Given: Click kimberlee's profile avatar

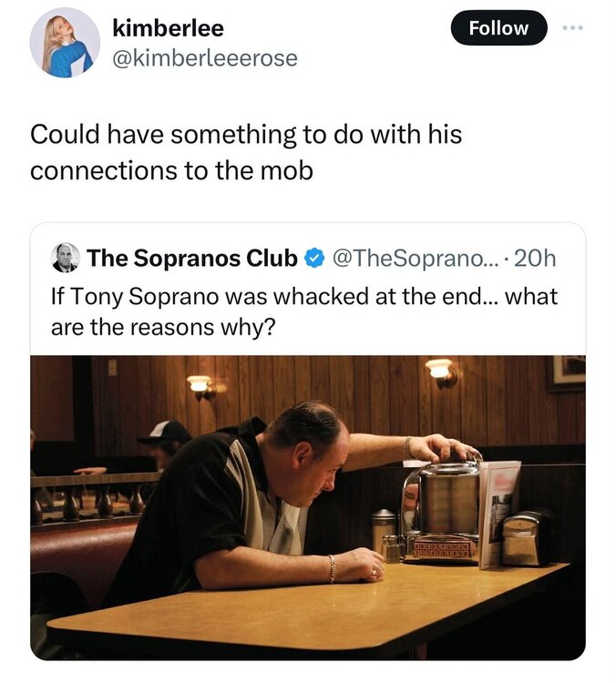Looking at the screenshot, I should (x=65, y=43).
